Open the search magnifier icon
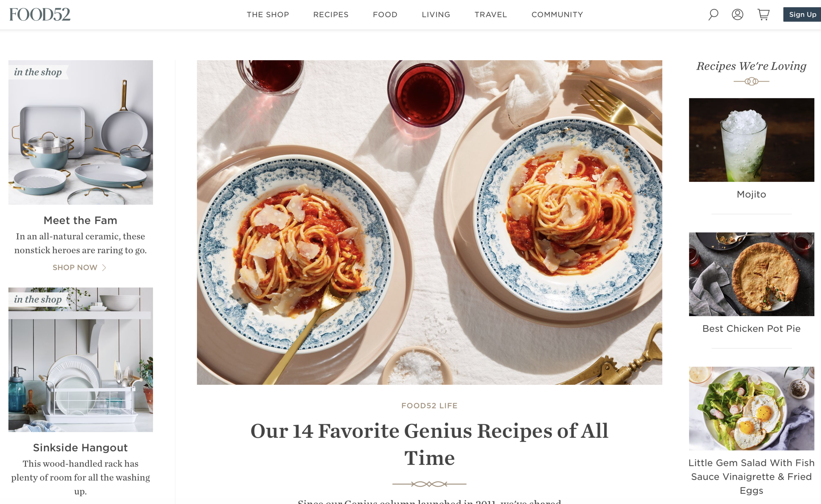The height and width of the screenshot is (504, 821). (x=713, y=14)
